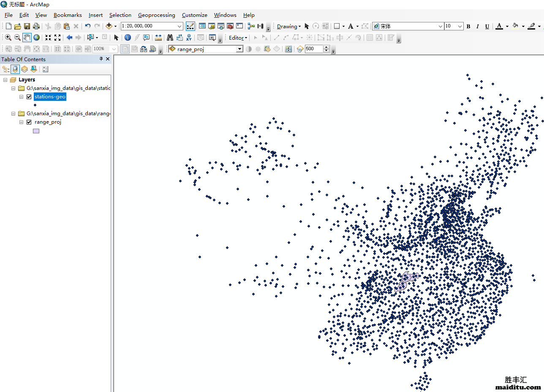Select the Go To XY tool
Viewport: 544px width, 392px height.
point(189,37)
